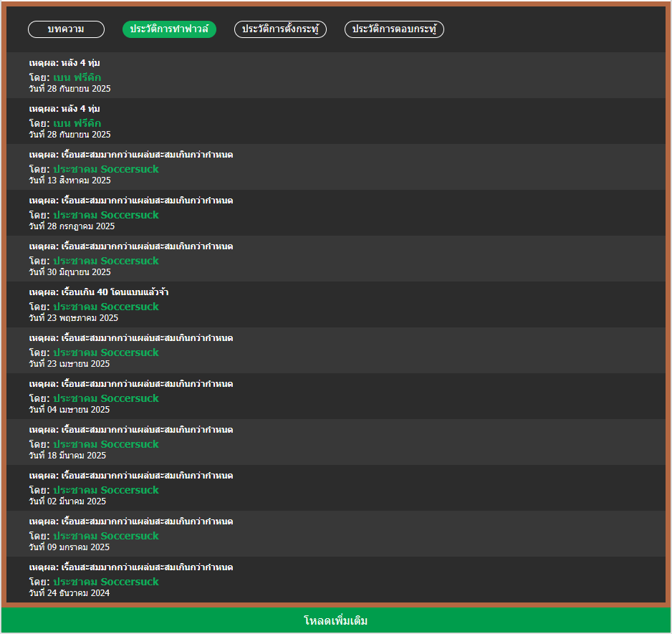The image size is (672, 634).
Task: Open the ประวัติการตั้งกระทู้ tab
Action: click(280, 29)
